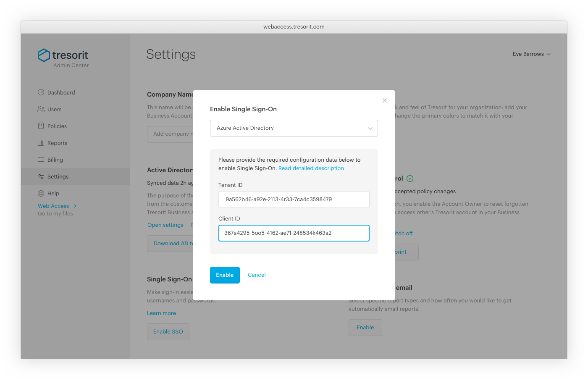Click the Download AD button
588x386 pixels.
[x=170, y=244]
